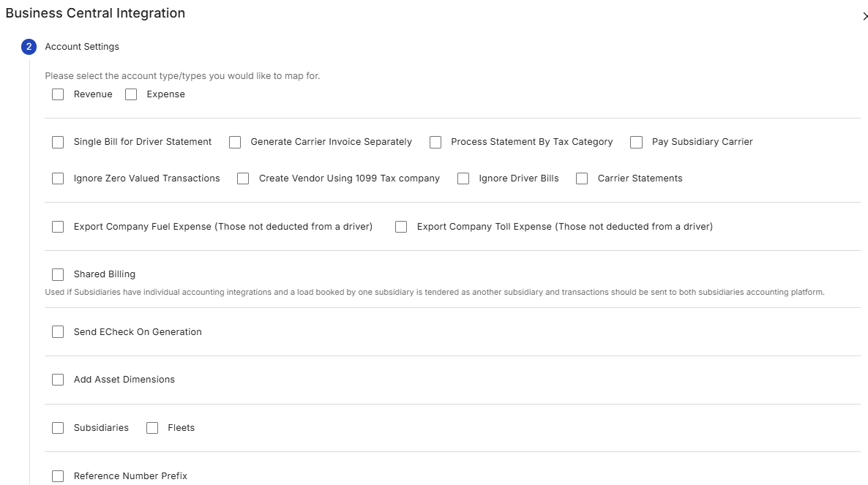Click the 'Please select the account type' instruction

pos(182,76)
